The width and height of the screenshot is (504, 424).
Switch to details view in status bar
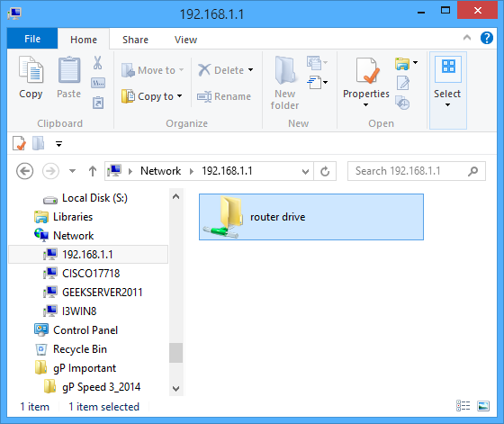click(x=463, y=406)
